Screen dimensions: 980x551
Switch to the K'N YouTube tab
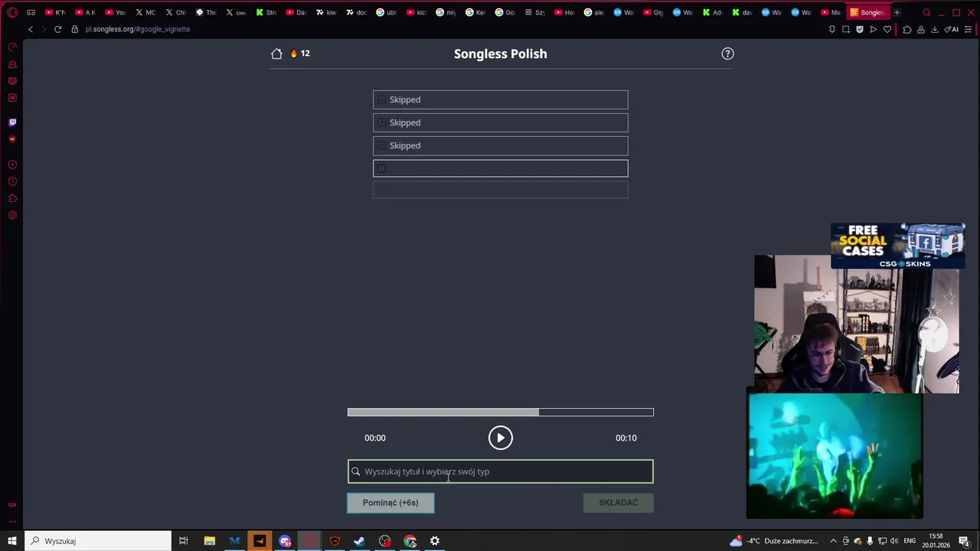[x=54, y=12]
